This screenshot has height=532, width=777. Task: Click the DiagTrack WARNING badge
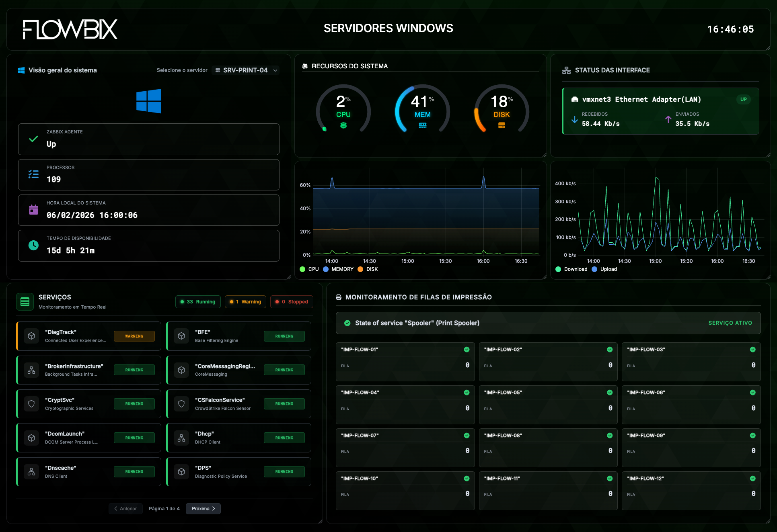point(134,336)
